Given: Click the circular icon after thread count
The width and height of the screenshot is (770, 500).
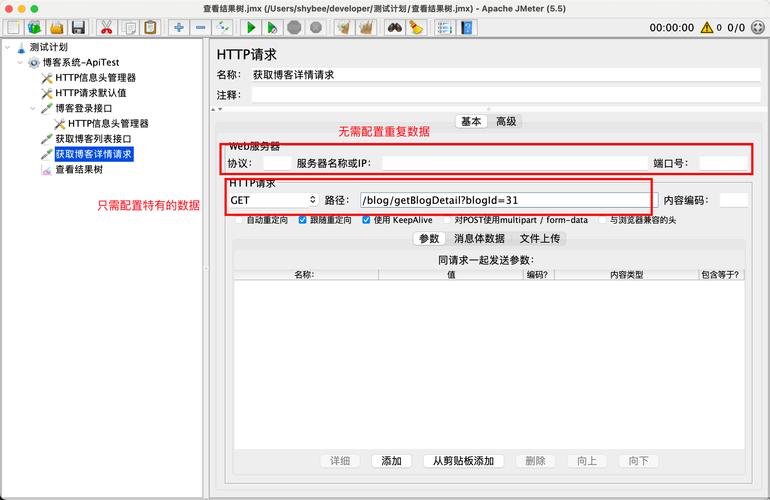Looking at the screenshot, I should (758, 28).
